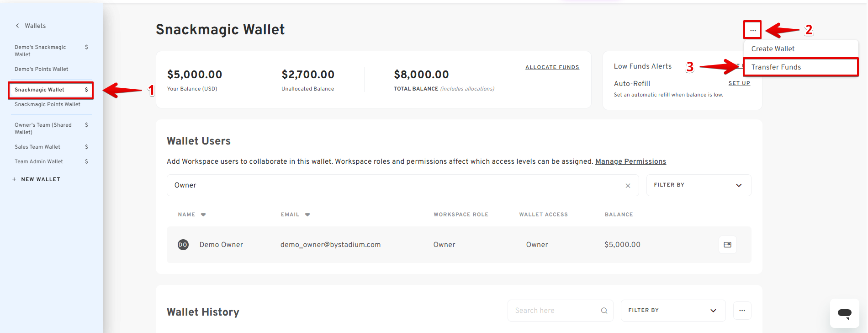
Task: Select Sales Team Wallet in the sidebar
Action: tap(37, 147)
